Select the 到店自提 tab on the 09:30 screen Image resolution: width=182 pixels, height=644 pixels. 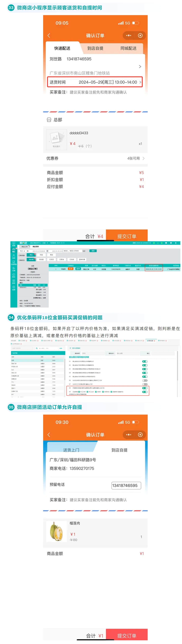coord(119,450)
